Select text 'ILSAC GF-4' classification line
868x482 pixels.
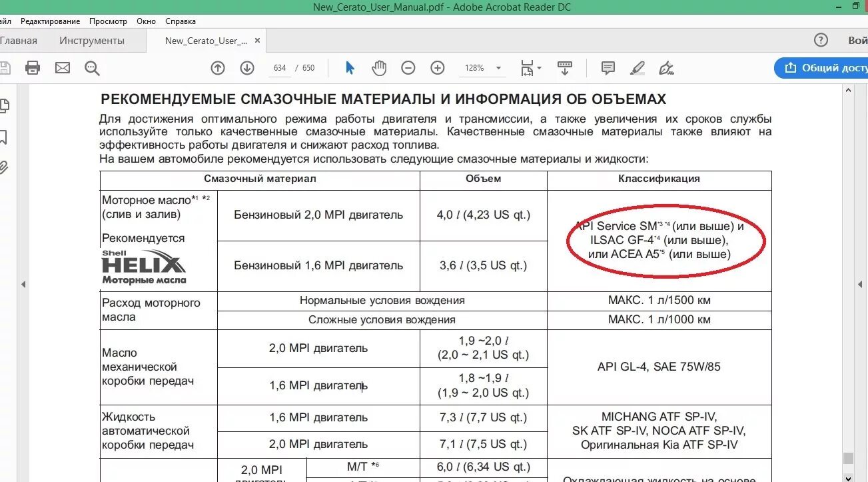click(659, 240)
